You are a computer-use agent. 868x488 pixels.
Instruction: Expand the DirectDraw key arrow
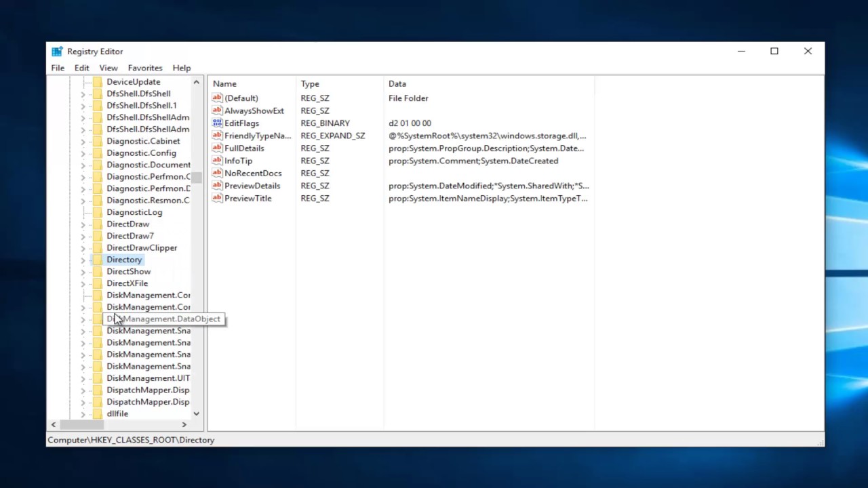coord(83,224)
